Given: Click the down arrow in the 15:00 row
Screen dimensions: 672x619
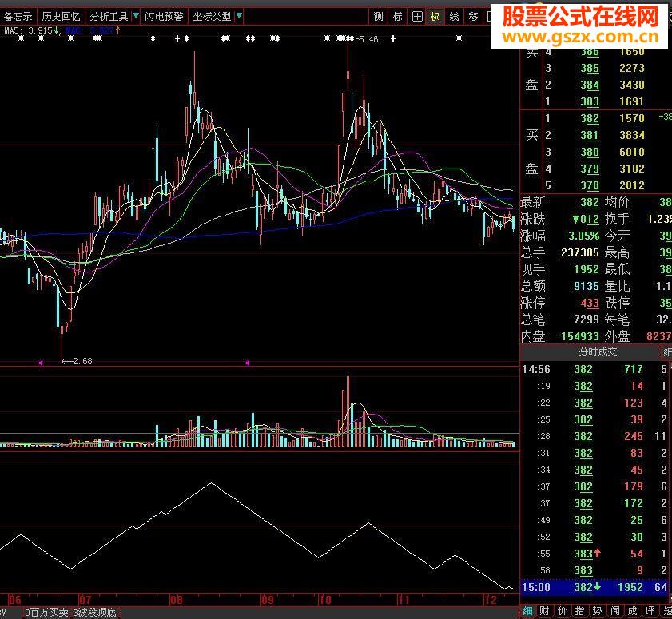Looking at the screenshot, I should 597,586.
